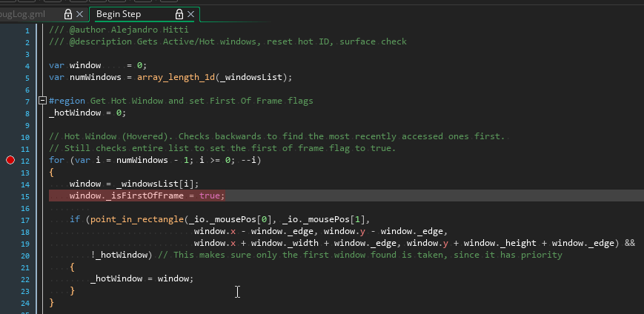The image size is (644, 314).
Task: Close the Begin Step tab
Action: tap(192, 14)
